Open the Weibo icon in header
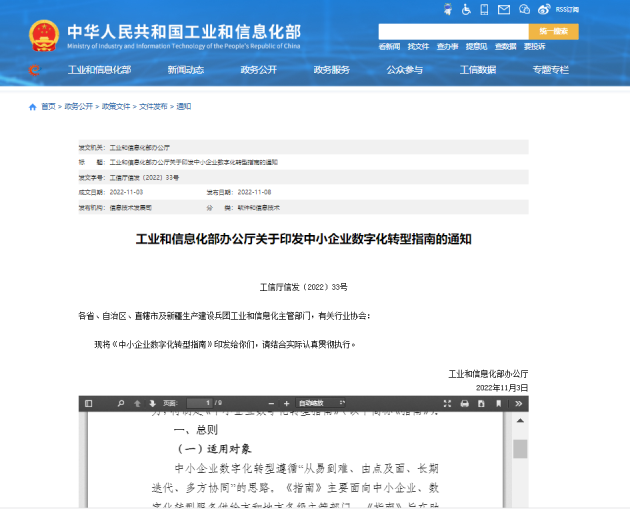Image resolution: width=630 pixels, height=512 pixels. 544,9
